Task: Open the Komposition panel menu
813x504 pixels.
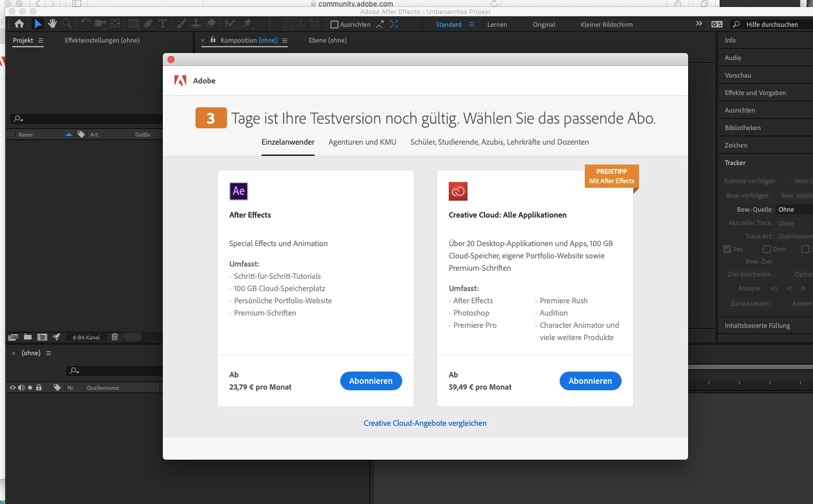Action: coord(285,40)
